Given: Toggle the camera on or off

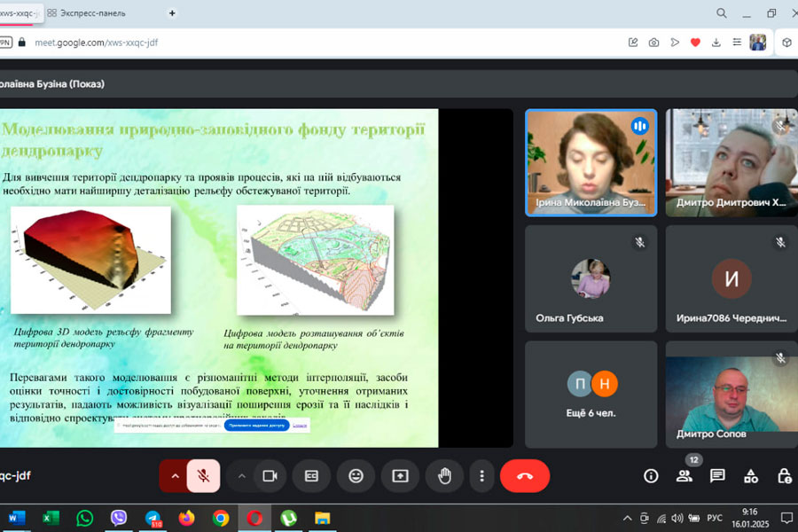Looking at the screenshot, I should pyautogui.click(x=270, y=476).
